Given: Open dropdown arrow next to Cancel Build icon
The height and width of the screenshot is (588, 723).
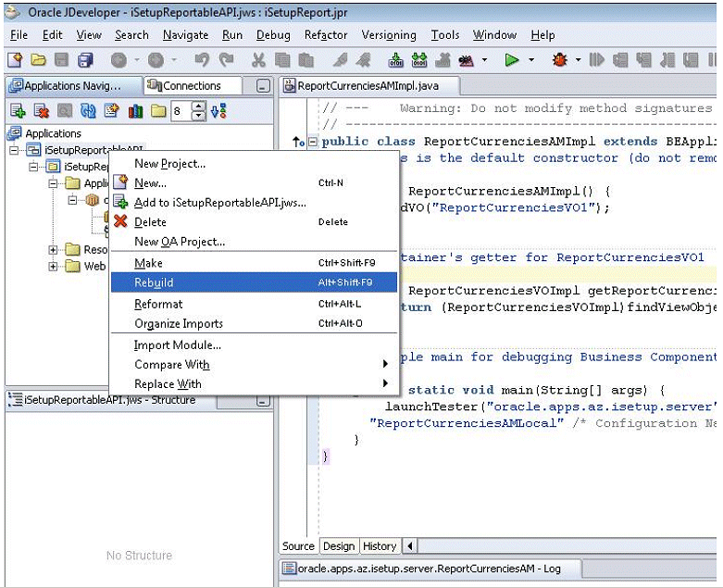Looking at the screenshot, I should point(484,60).
